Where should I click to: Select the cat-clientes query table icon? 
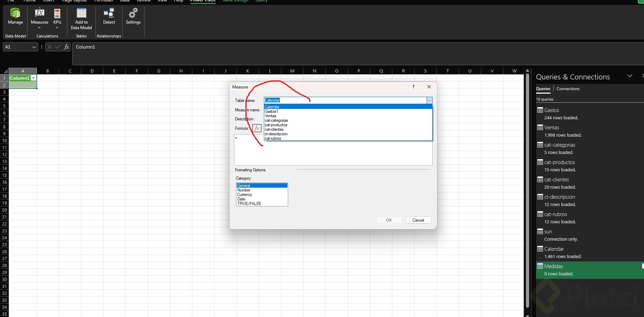coord(540,179)
